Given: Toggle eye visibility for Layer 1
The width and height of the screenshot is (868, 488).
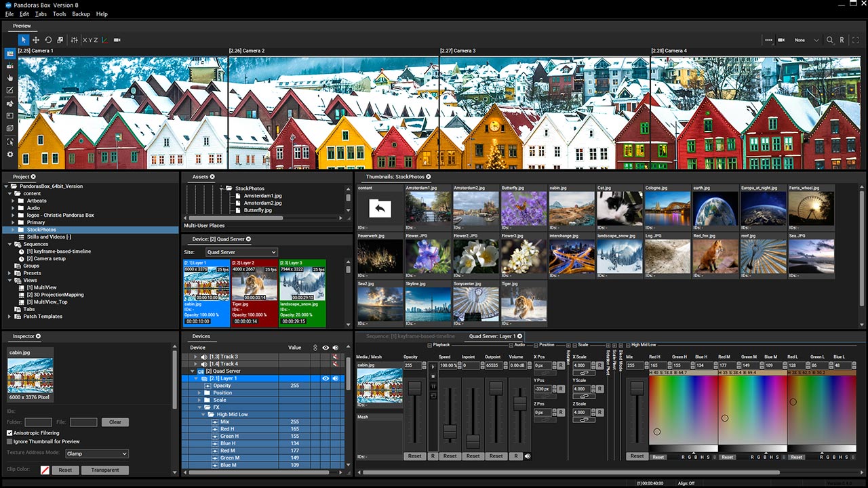Looking at the screenshot, I should coord(325,378).
